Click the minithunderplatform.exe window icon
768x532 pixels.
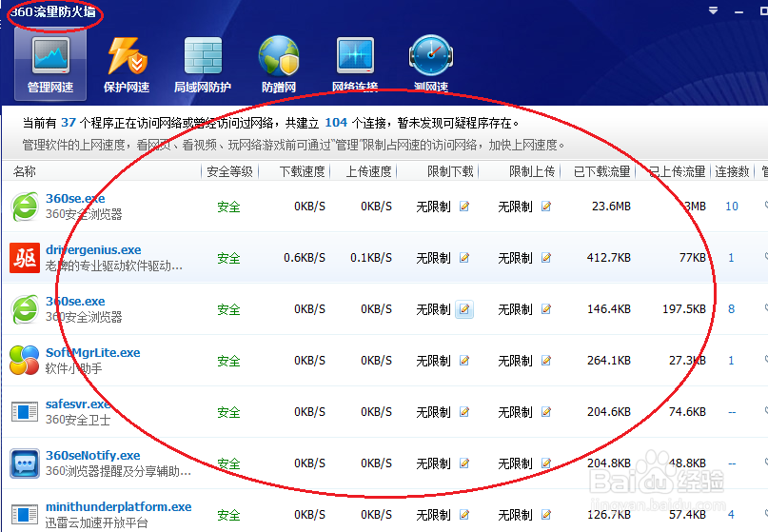[25, 515]
